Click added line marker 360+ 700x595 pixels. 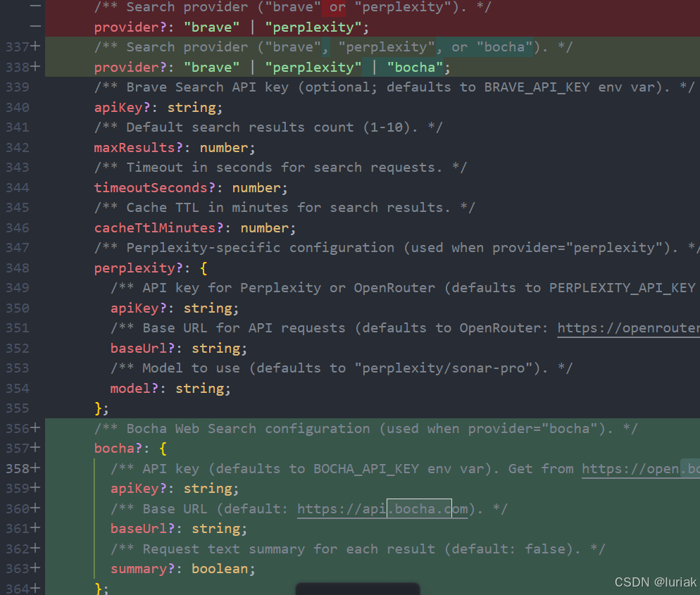[23, 508]
